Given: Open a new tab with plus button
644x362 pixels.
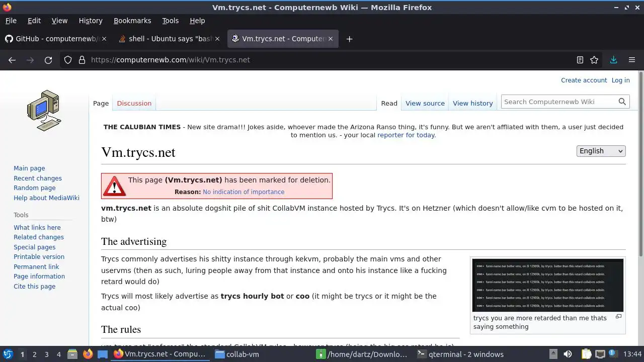Looking at the screenshot, I should click(349, 39).
